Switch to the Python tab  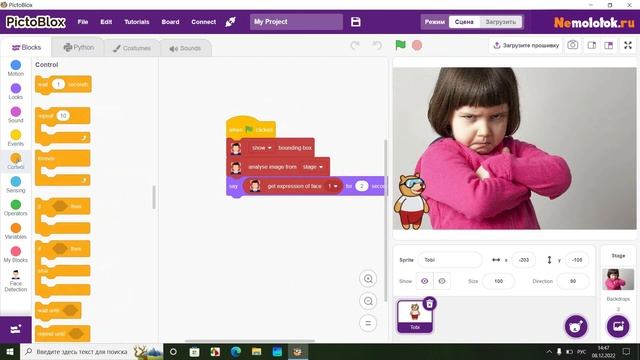(x=78, y=47)
